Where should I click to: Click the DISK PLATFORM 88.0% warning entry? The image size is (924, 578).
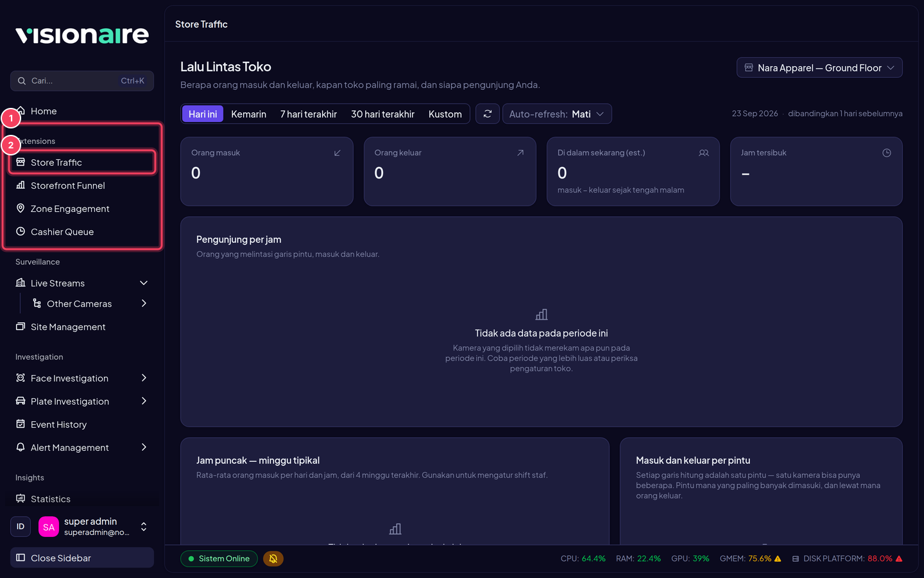(847, 559)
